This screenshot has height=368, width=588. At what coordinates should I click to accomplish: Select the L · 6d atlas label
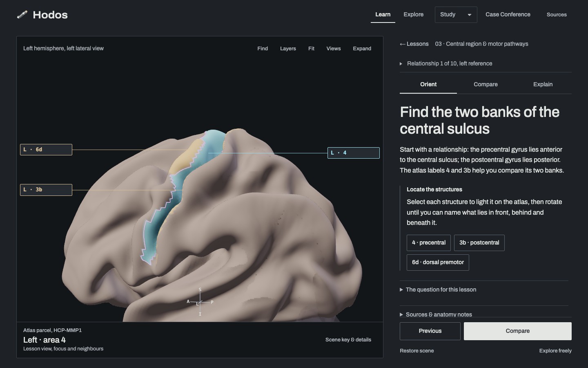[x=46, y=150]
